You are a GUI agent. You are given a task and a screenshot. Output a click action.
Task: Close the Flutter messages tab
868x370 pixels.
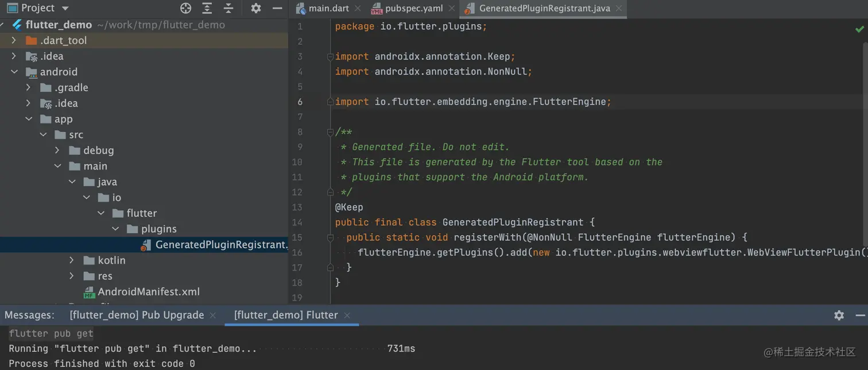coord(347,315)
